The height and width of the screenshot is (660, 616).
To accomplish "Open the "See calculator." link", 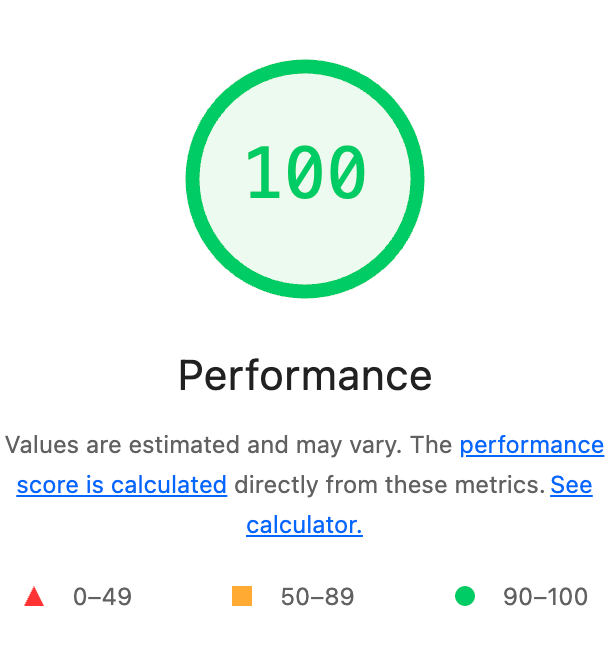I will 571,486.
